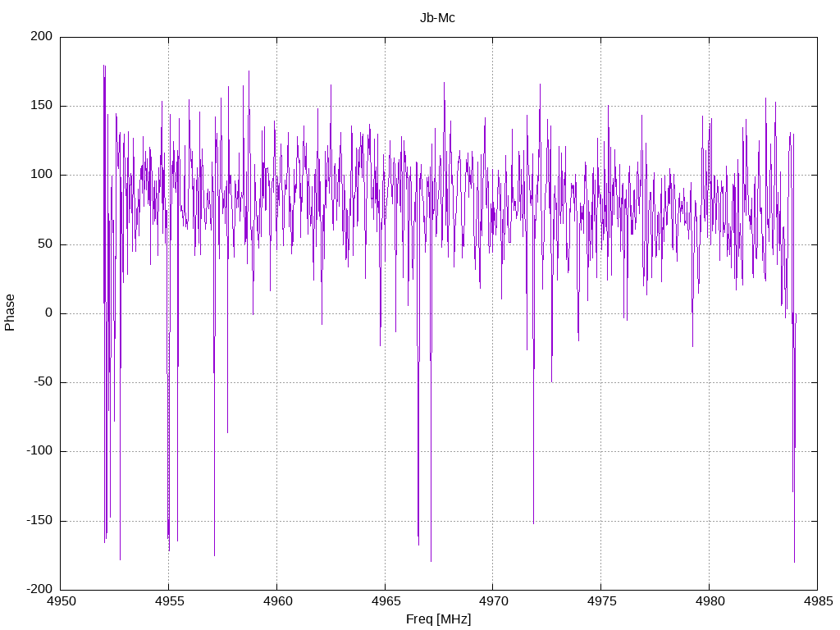Click the x-axis tick label 4985
Image resolution: width=840 pixels, height=630 pixels.
[818, 601]
